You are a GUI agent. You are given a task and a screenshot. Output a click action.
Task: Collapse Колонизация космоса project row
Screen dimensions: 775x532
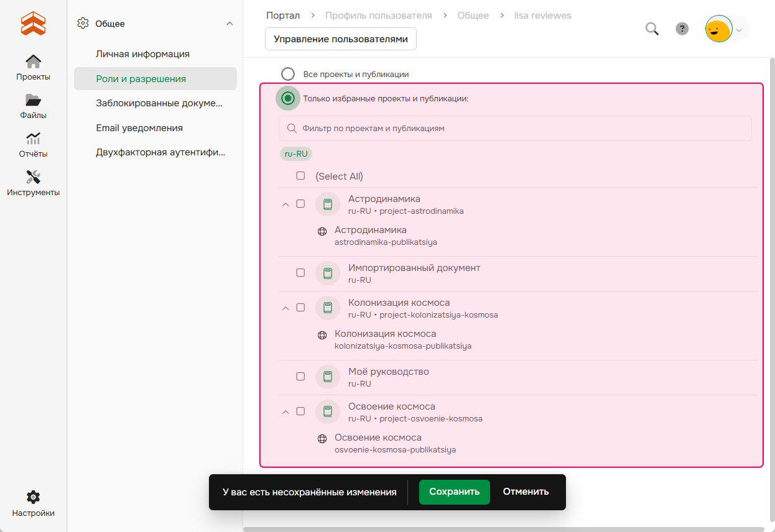coord(286,308)
